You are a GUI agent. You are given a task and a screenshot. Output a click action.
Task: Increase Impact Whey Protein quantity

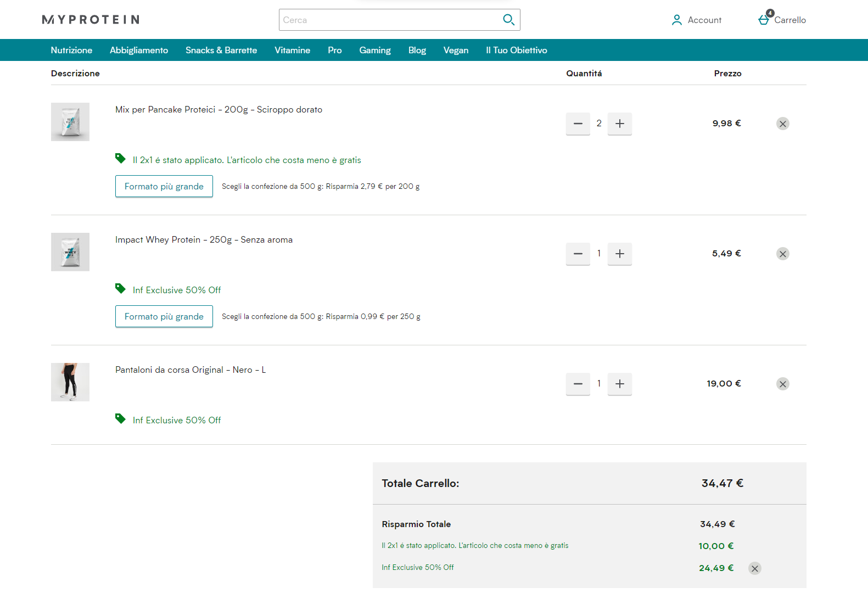pyautogui.click(x=619, y=254)
